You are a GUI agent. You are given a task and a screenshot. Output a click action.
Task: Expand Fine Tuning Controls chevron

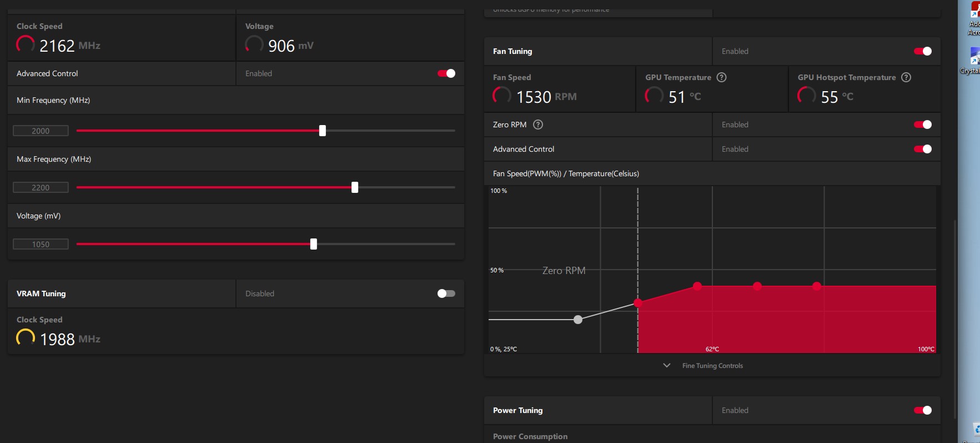(667, 366)
